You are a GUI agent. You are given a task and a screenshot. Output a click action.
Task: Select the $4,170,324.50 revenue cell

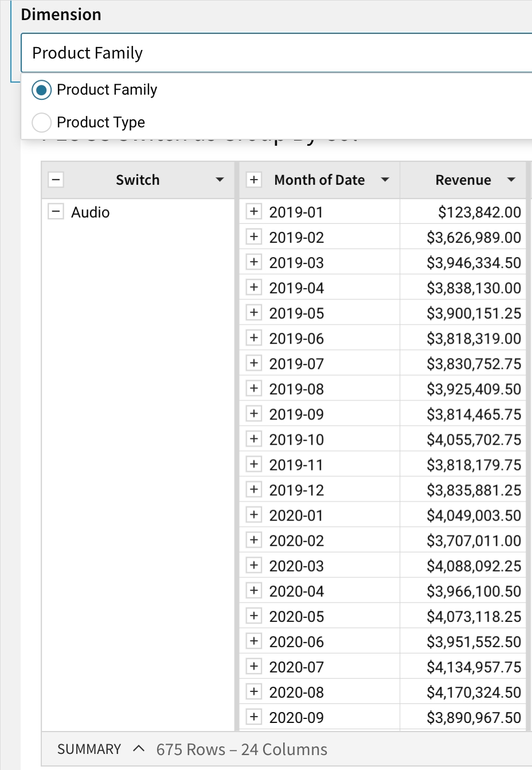(474, 692)
